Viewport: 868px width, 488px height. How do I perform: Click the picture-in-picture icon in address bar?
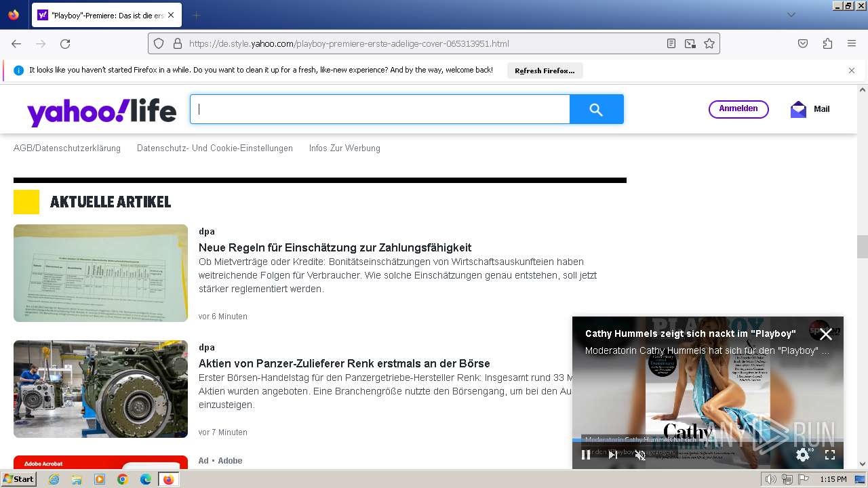[x=690, y=43]
